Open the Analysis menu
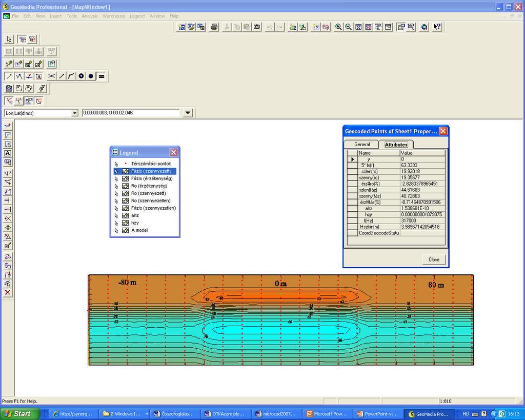The height and width of the screenshot is (420, 525). tap(89, 16)
